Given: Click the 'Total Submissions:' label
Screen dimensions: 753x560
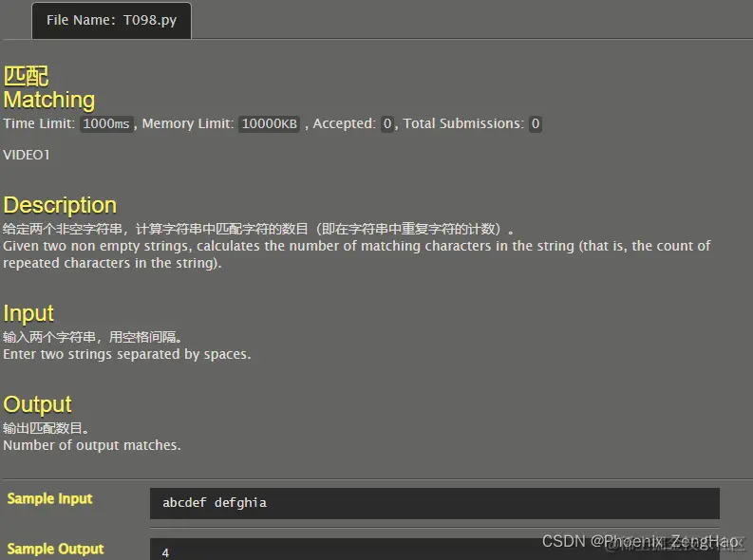Looking at the screenshot, I should [463, 123].
